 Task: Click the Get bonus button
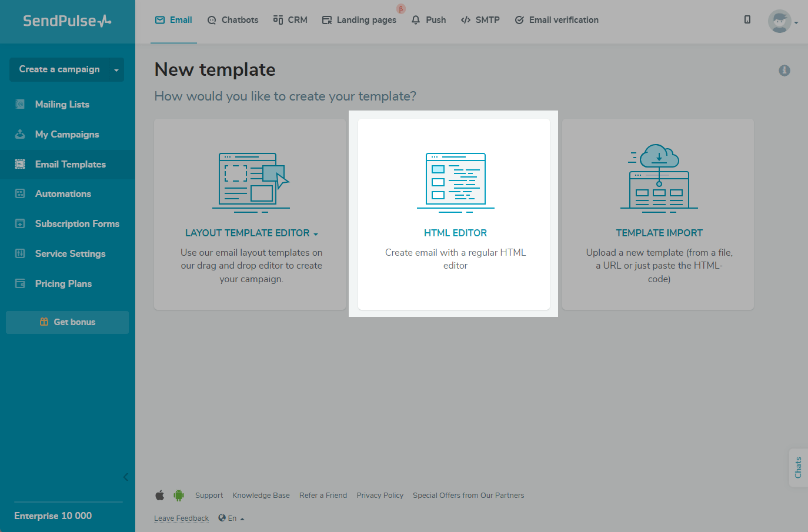67,322
